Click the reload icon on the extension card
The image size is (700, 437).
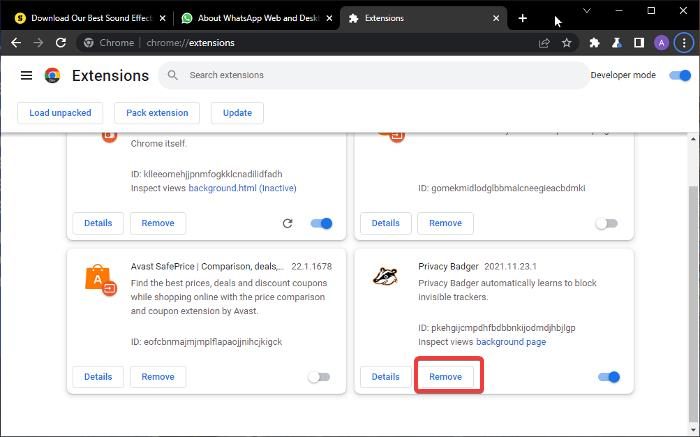click(x=288, y=223)
